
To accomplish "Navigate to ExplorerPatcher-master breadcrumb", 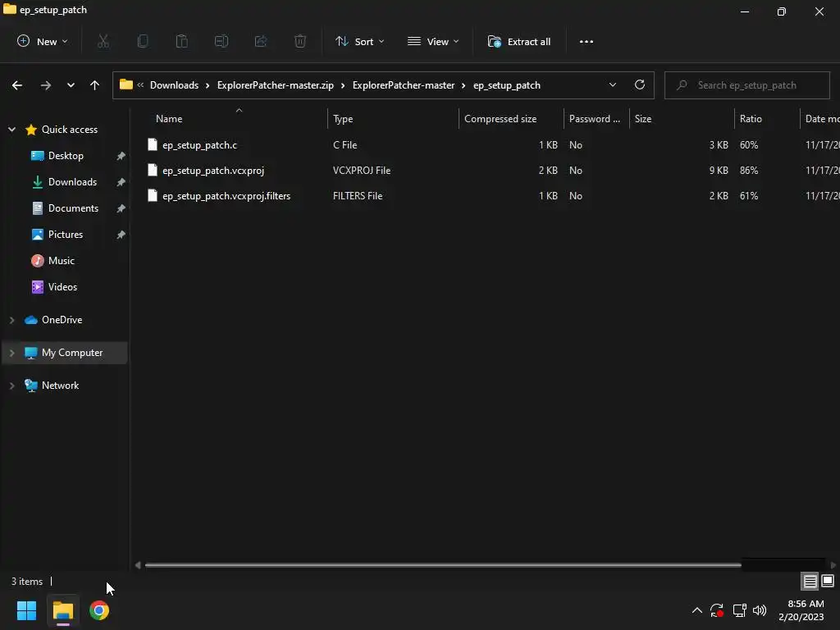I will [x=404, y=85].
